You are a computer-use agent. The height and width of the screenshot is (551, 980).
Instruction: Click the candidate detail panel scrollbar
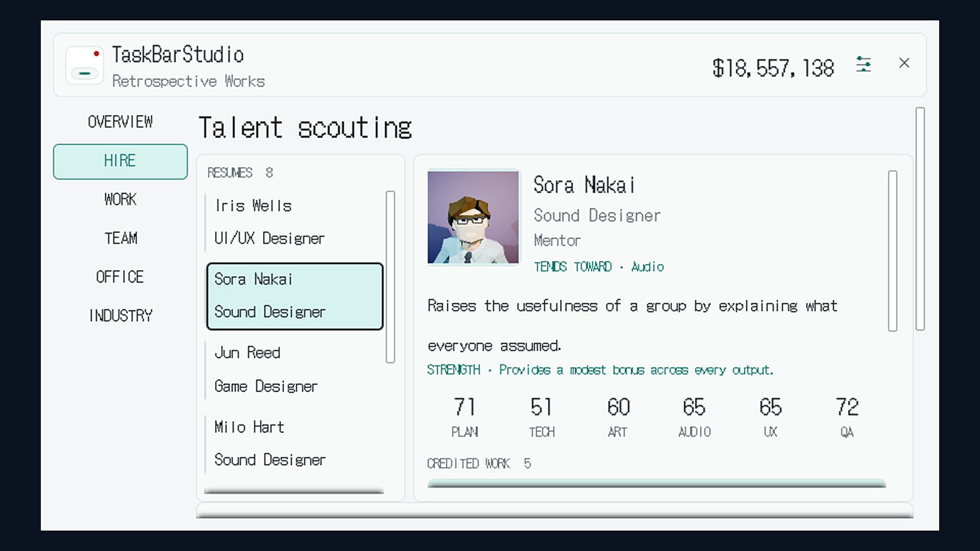click(893, 251)
